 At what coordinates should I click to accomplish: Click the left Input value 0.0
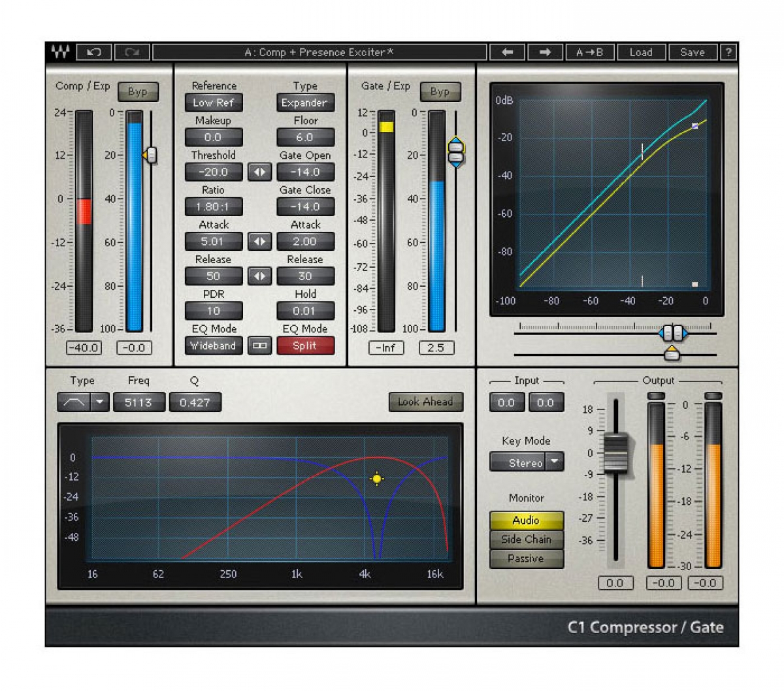[506, 402]
